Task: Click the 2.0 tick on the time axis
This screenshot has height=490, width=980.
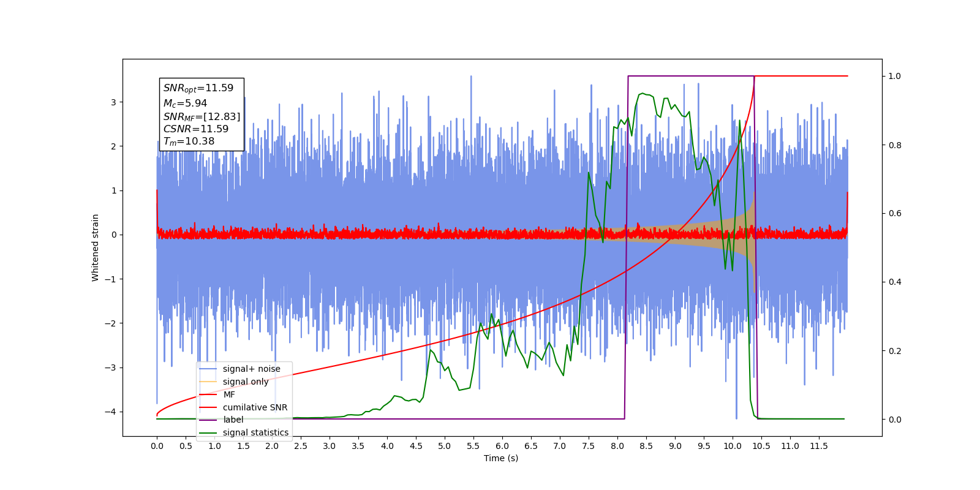Action: 272,446
